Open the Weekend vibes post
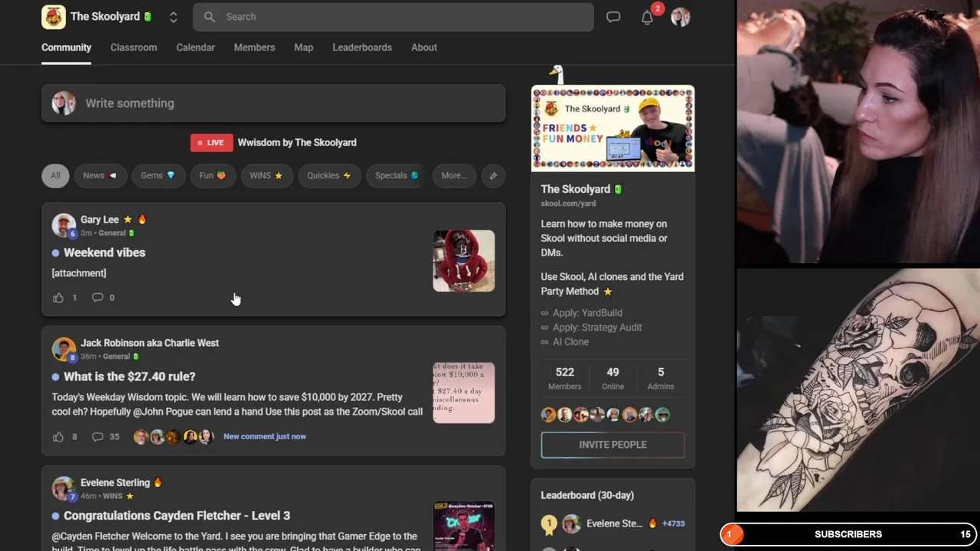 pos(104,253)
